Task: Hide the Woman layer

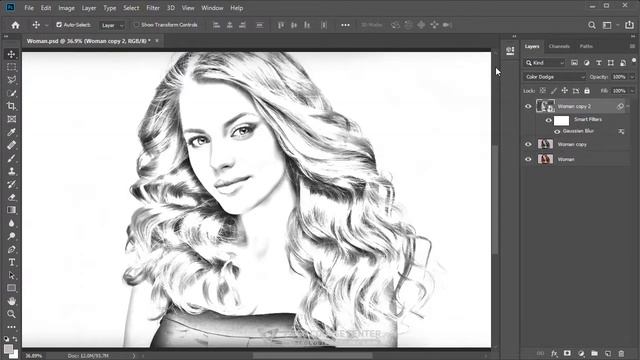Action: (528, 159)
